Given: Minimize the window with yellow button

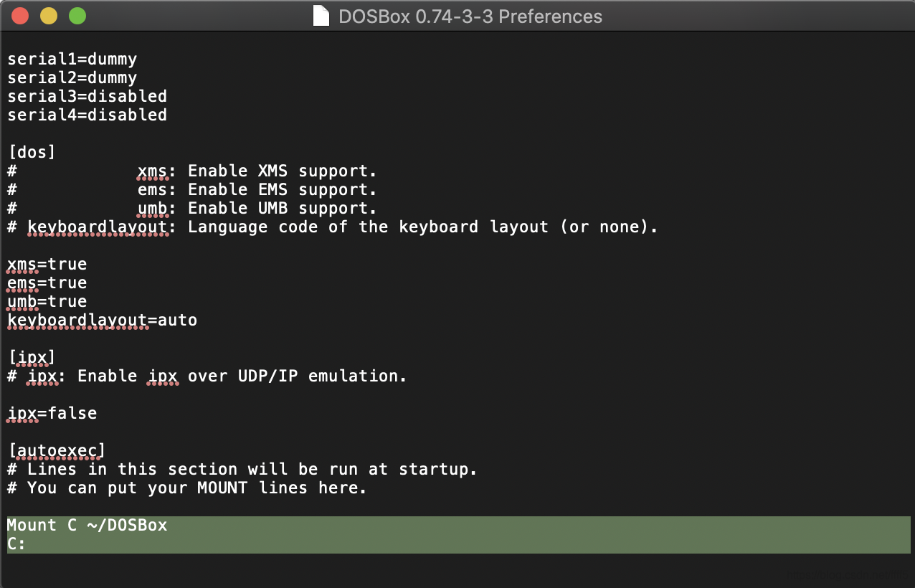Looking at the screenshot, I should point(49,16).
